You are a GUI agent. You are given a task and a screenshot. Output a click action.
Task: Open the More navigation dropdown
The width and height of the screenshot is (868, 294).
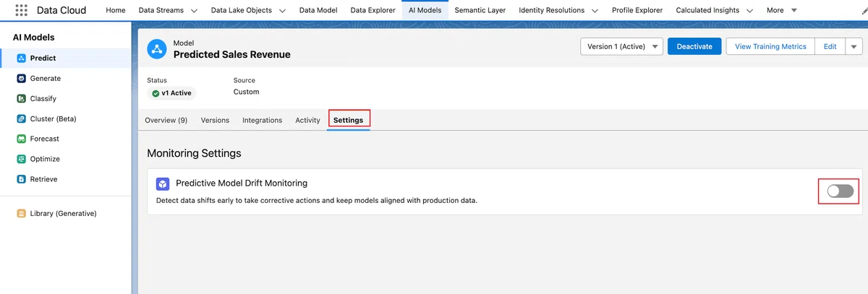782,11
